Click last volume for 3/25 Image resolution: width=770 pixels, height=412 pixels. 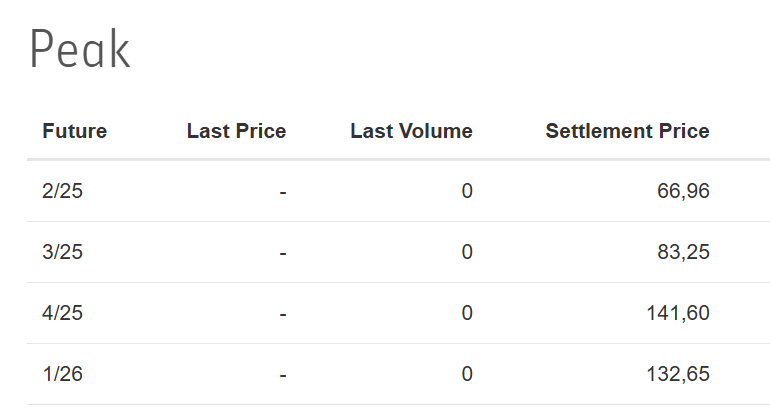(466, 252)
